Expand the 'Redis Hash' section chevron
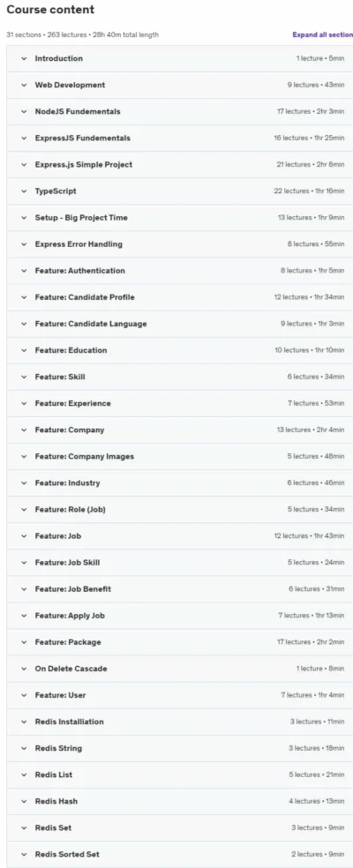 pos(24,802)
